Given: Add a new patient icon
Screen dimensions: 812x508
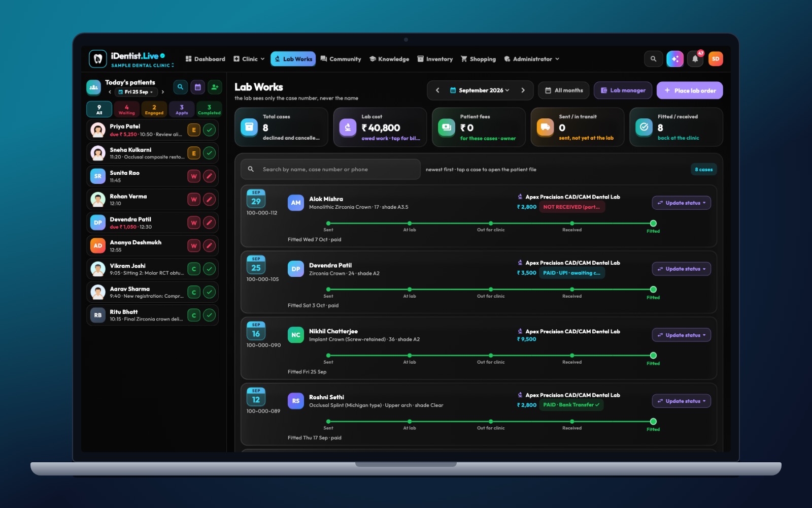Looking at the screenshot, I should pos(215,87).
